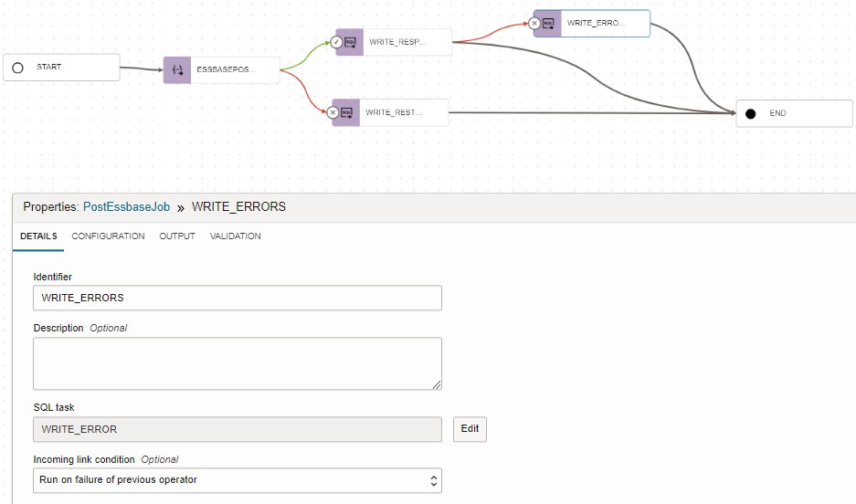Image resolution: width=856 pixels, height=504 pixels.
Task: Click the Edit button for SQL task
Action: click(x=470, y=429)
